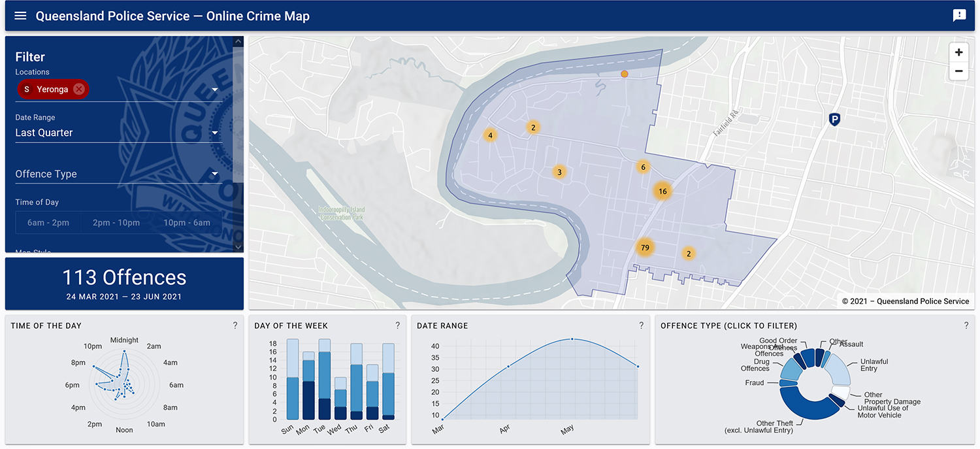Click the Wednesday bar in weekly chart

[340, 399]
